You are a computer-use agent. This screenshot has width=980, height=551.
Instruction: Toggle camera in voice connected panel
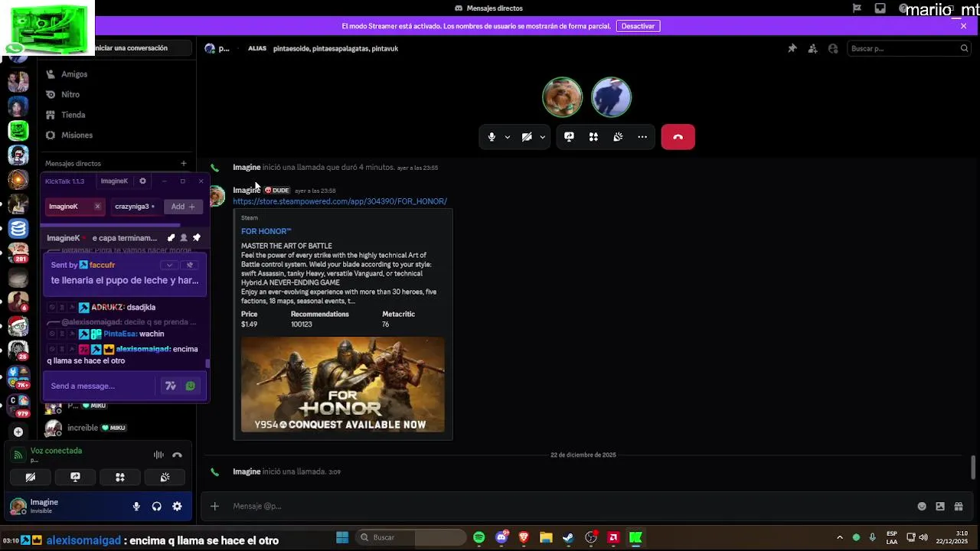[x=31, y=477]
